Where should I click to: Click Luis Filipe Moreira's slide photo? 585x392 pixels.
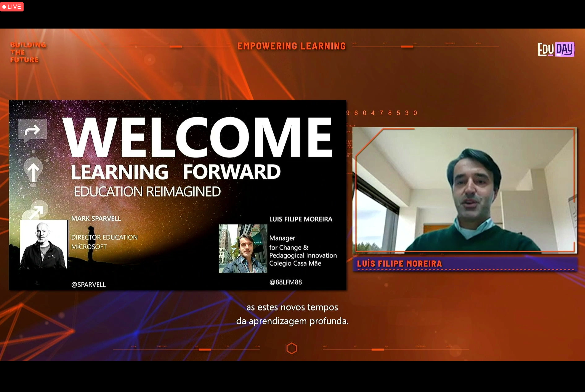click(x=243, y=248)
